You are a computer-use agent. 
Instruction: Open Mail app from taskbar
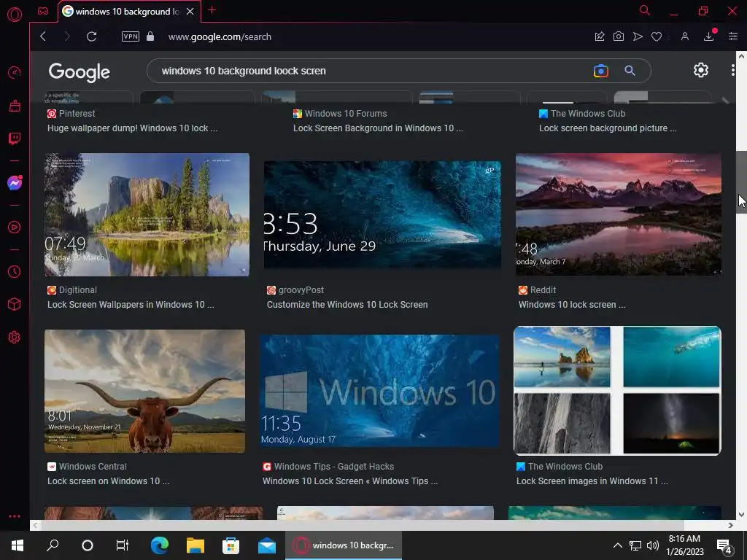(267, 545)
